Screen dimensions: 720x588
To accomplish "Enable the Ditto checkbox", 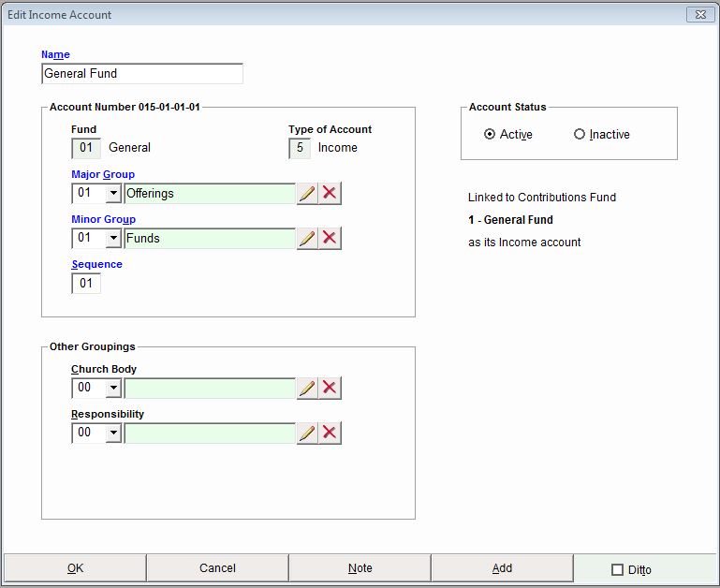I will tap(617, 569).
